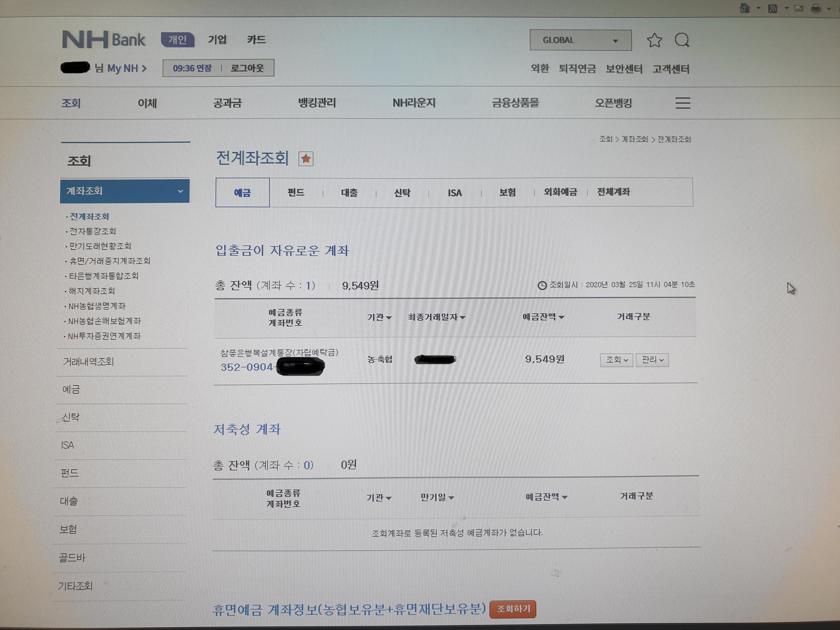
Task: Open the hamburger full menu icon
Action: (682, 103)
